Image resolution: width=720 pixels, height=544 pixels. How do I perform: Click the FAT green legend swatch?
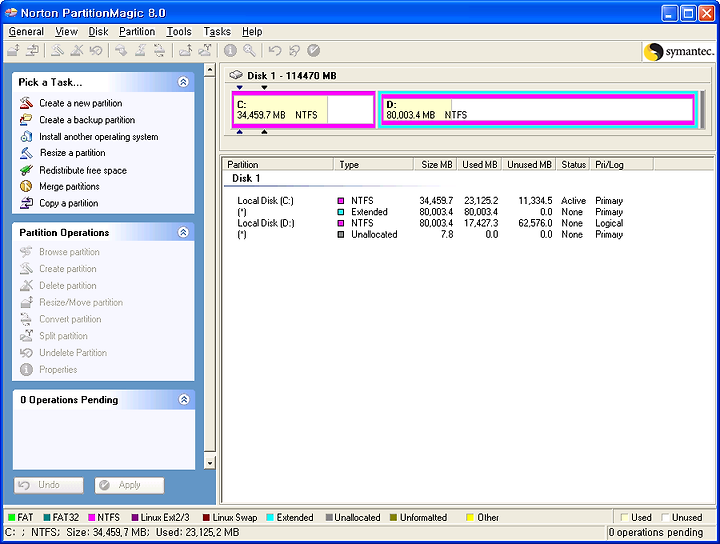[x=11, y=517]
